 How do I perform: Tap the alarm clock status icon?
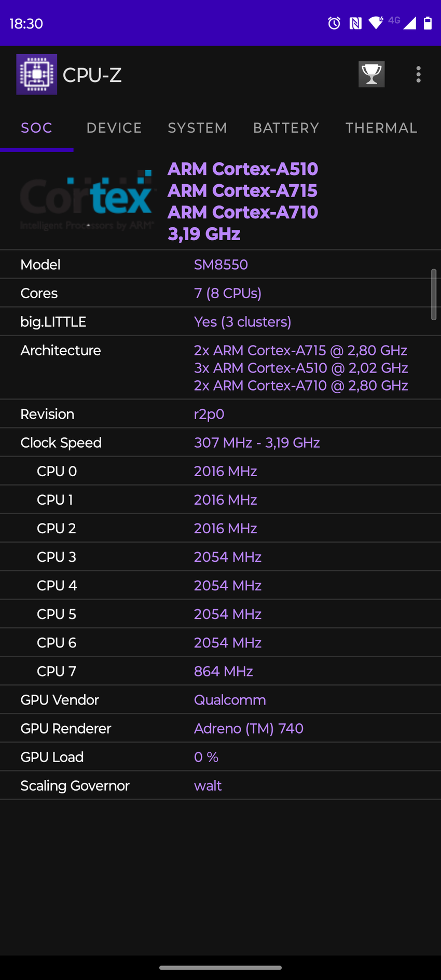coord(334,23)
